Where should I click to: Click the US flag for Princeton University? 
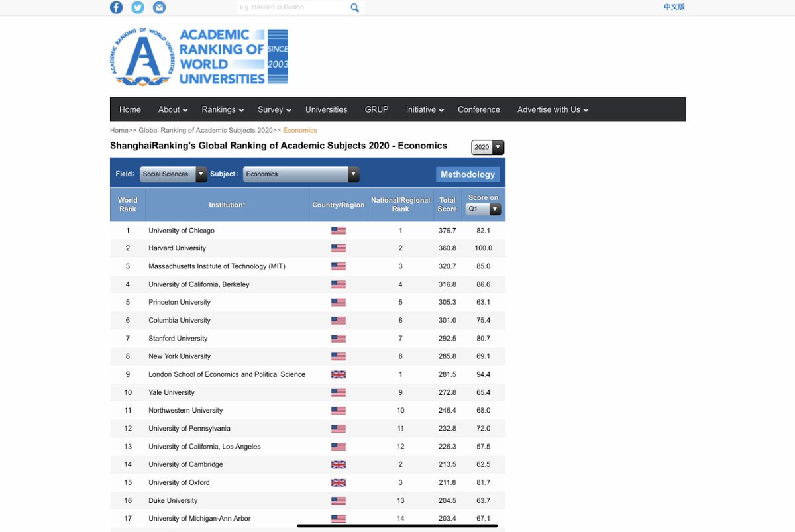pos(339,302)
